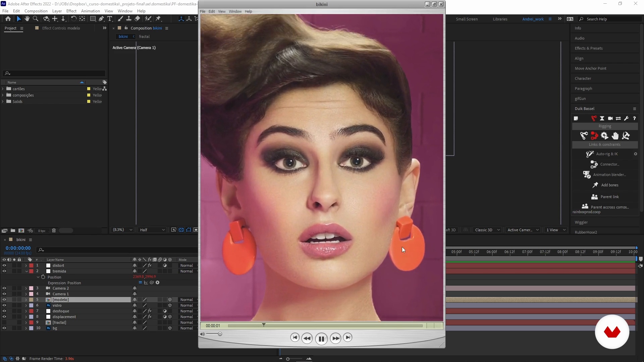
Task: Expand the cartões project folder
Action: tap(3, 89)
